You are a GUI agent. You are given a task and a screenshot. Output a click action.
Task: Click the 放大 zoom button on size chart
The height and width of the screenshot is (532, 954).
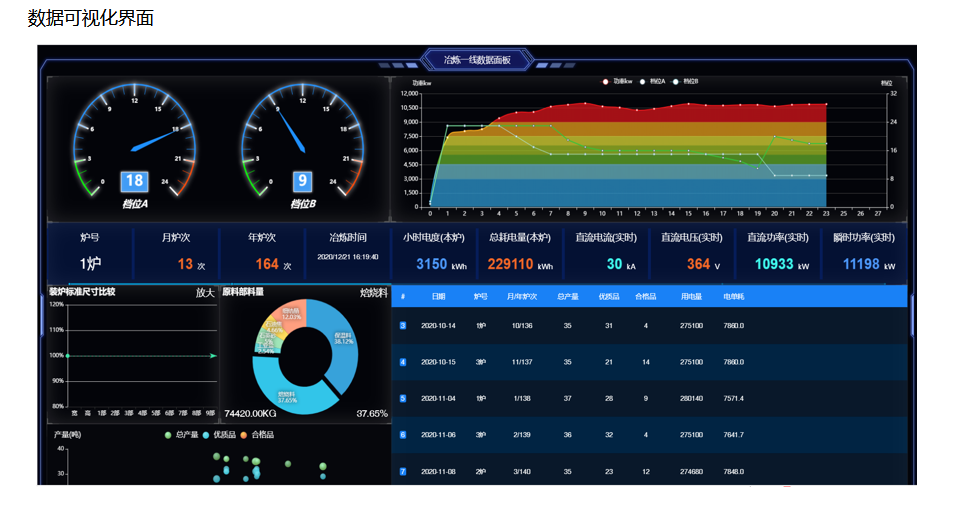205,293
